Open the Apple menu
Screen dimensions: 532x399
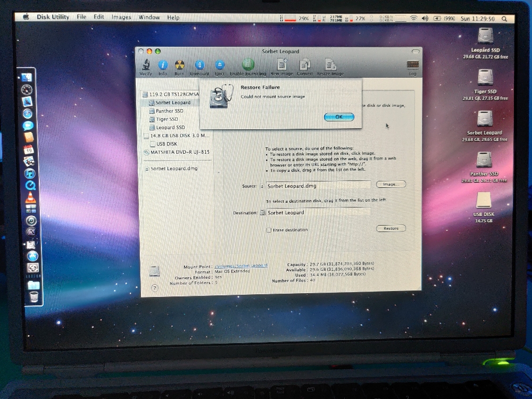[x=26, y=17]
